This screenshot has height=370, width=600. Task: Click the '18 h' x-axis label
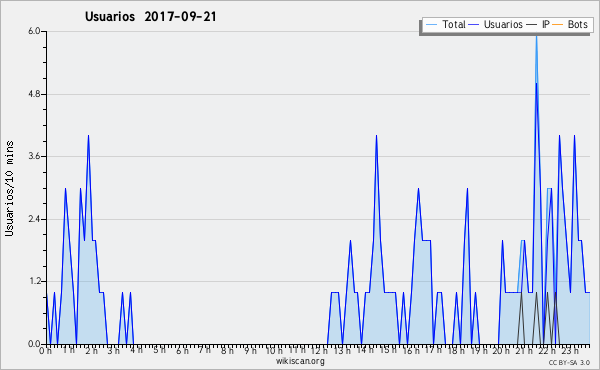point(456,351)
